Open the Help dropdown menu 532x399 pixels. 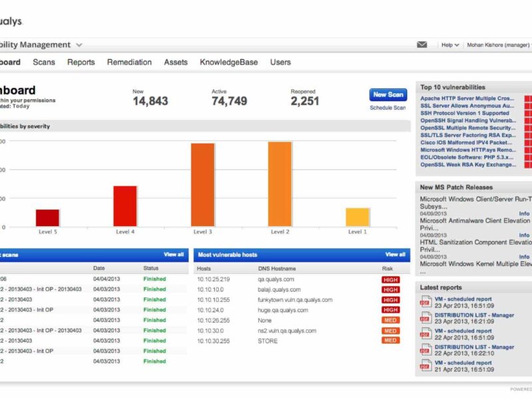450,45
